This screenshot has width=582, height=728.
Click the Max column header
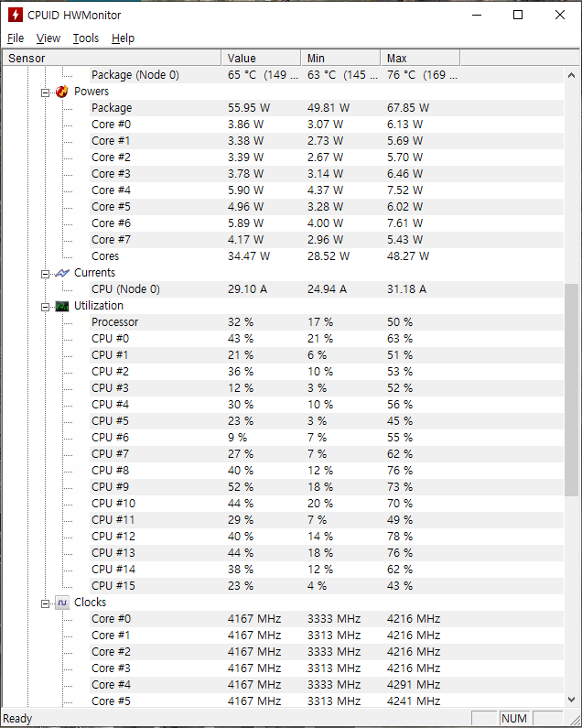coord(420,58)
